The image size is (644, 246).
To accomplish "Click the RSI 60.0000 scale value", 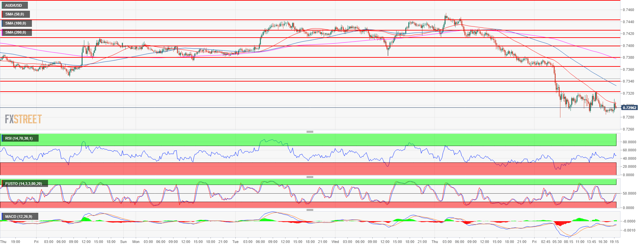I will (x=630, y=150).
